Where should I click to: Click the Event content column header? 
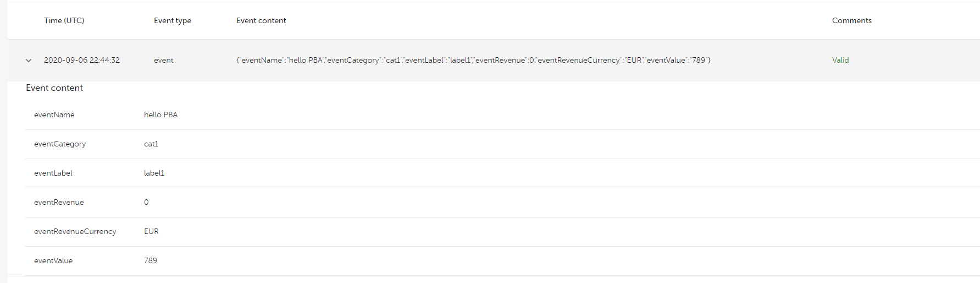(x=261, y=20)
